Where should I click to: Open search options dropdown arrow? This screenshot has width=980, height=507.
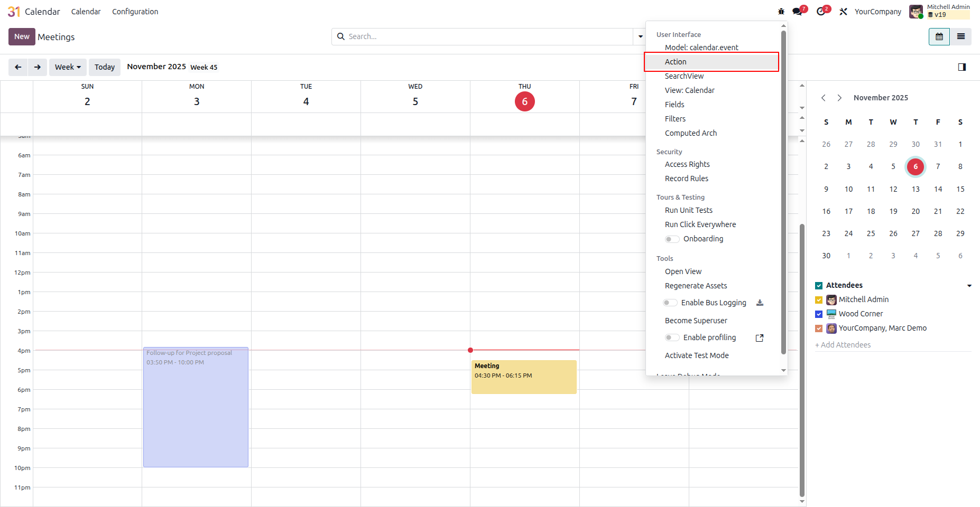(640, 36)
